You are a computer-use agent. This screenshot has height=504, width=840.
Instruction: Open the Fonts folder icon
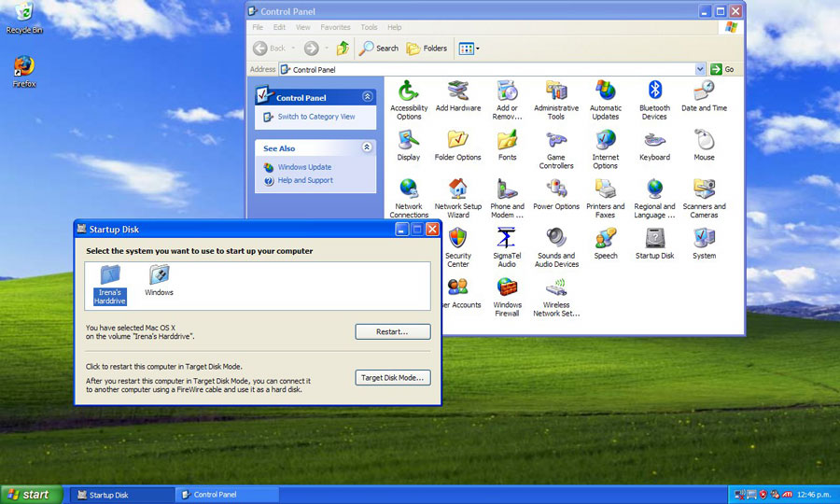tap(507, 146)
